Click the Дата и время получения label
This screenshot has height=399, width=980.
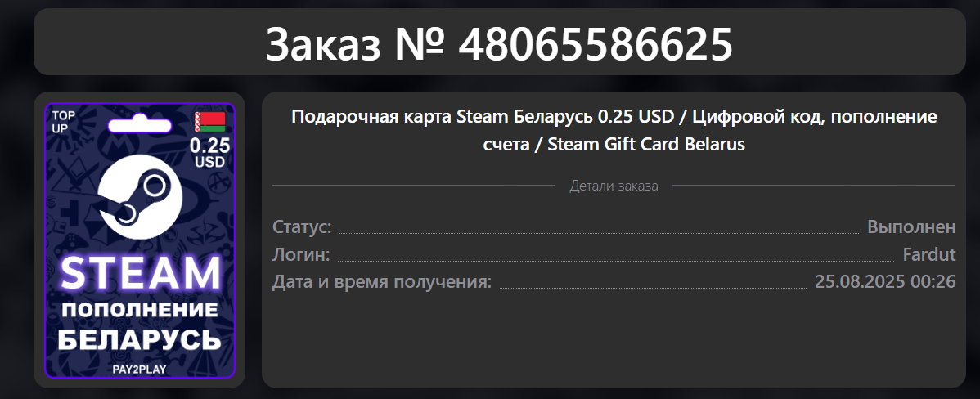(382, 281)
